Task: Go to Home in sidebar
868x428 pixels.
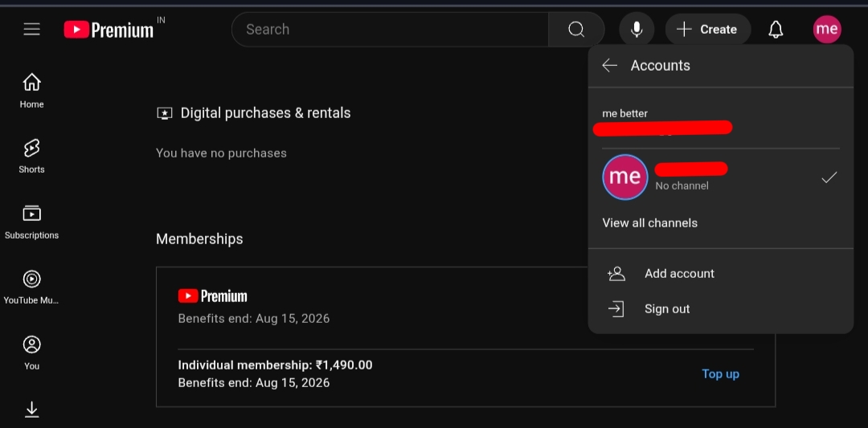Action: (31, 91)
